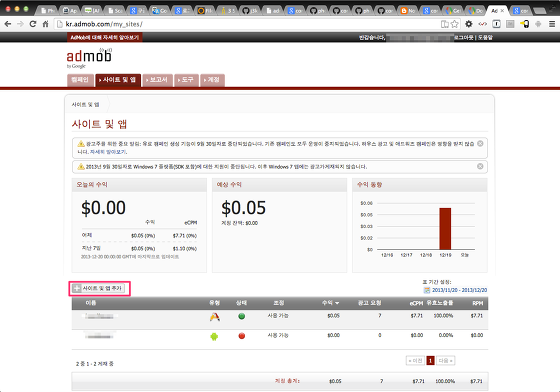The image size is (560, 392).
Task: Open 자세히 알아보기 link in first notice
Action: (108, 152)
